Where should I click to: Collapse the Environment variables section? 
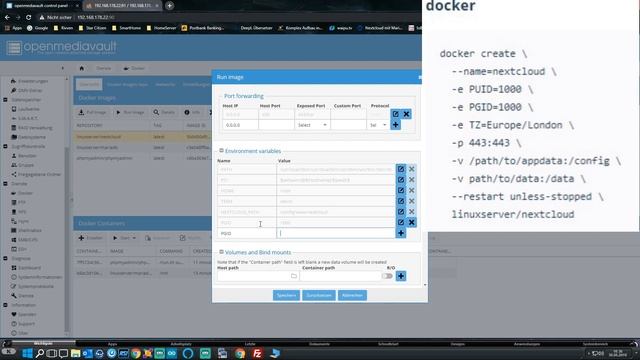coord(221,151)
